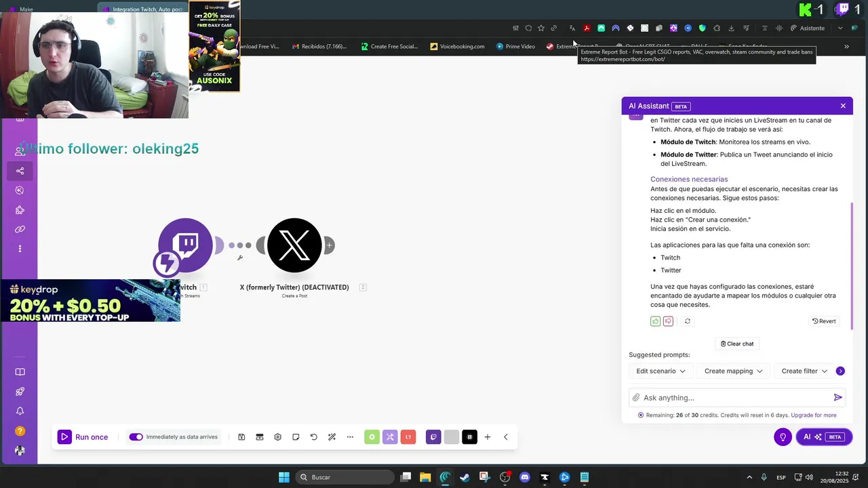Click the Auto-align magic wand icon
The height and width of the screenshot is (488, 868).
click(332, 437)
